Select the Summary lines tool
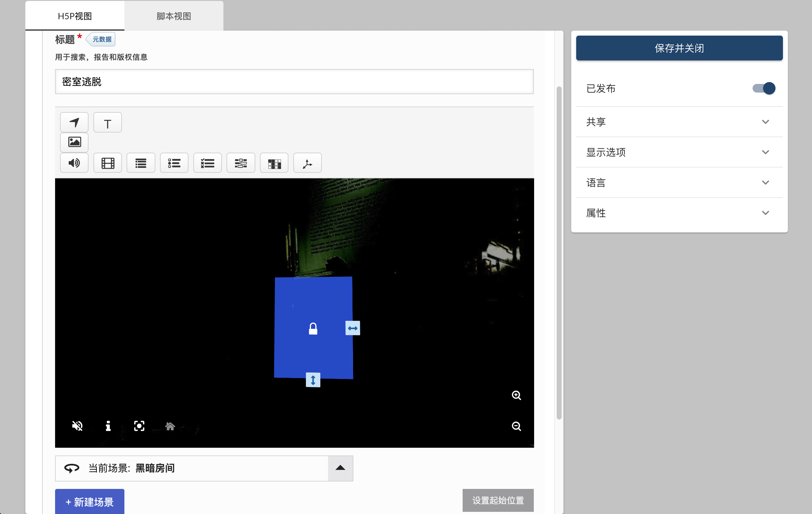The width and height of the screenshot is (812, 514). pyautogui.click(x=140, y=163)
